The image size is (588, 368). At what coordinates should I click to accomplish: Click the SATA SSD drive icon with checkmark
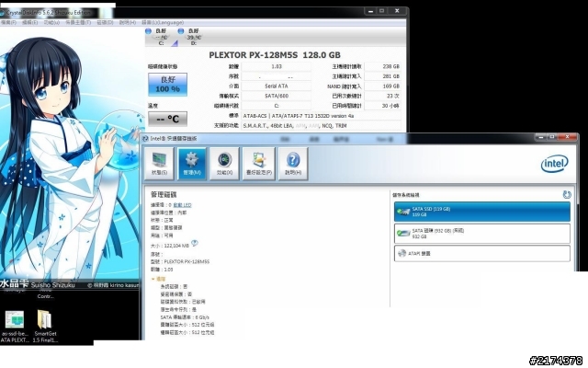pyautogui.click(x=403, y=212)
